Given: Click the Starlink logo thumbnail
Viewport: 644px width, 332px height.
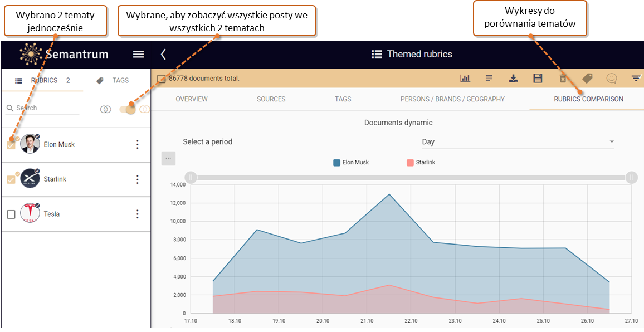Looking at the screenshot, I should tap(30, 179).
